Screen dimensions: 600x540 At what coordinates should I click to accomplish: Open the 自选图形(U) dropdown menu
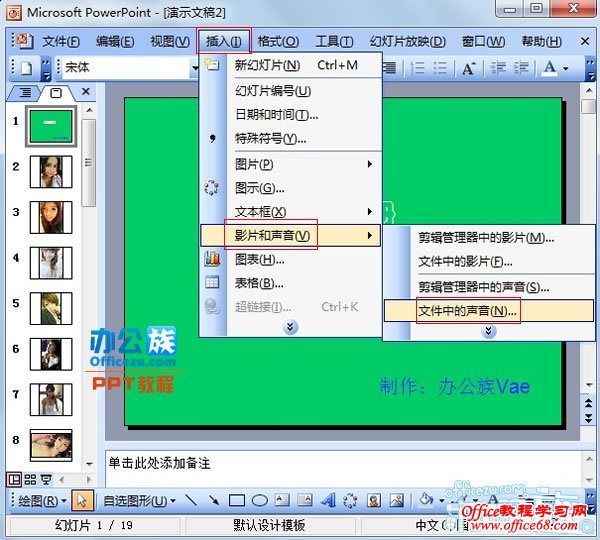click(x=140, y=501)
